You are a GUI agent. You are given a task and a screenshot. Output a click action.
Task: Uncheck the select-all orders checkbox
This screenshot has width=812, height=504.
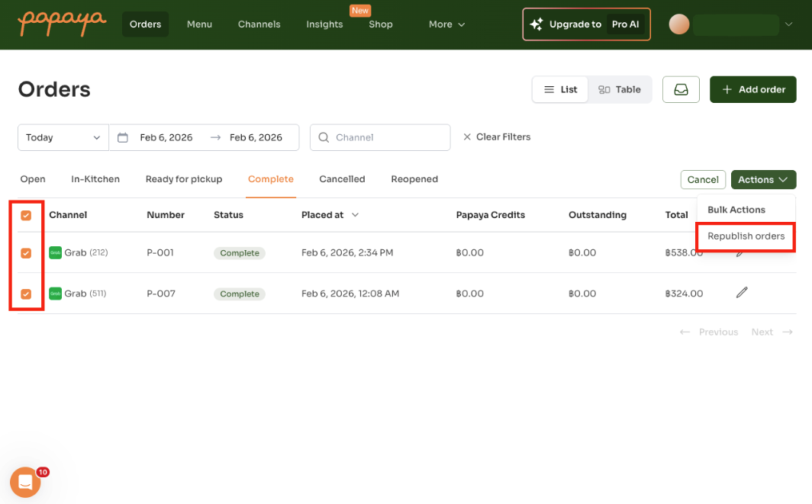pyautogui.click(x=27, y=216)
